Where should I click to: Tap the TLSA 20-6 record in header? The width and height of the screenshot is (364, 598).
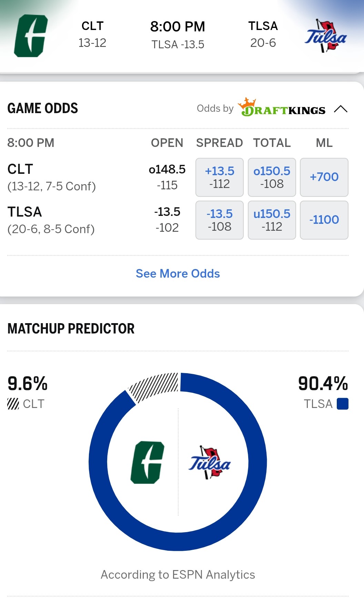263,43
